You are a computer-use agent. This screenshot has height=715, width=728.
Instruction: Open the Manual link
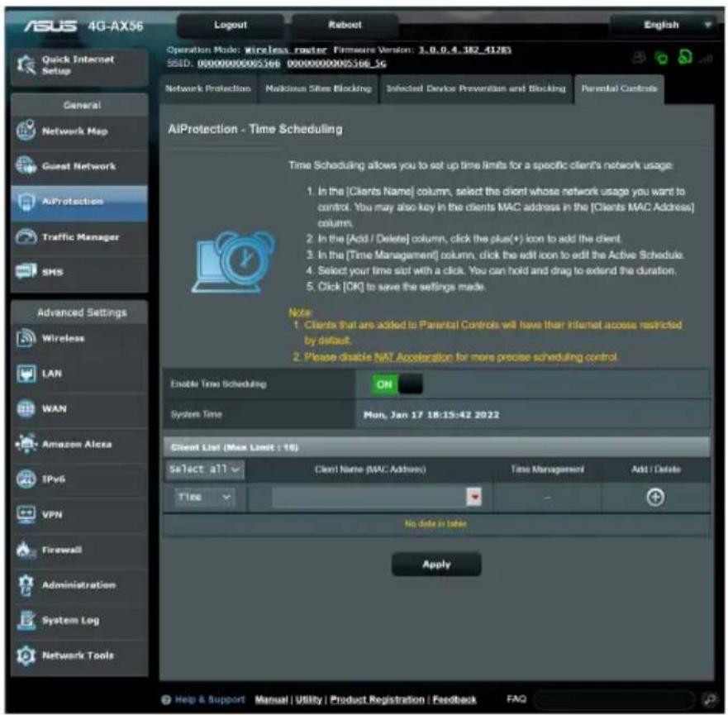pos(271,699)
